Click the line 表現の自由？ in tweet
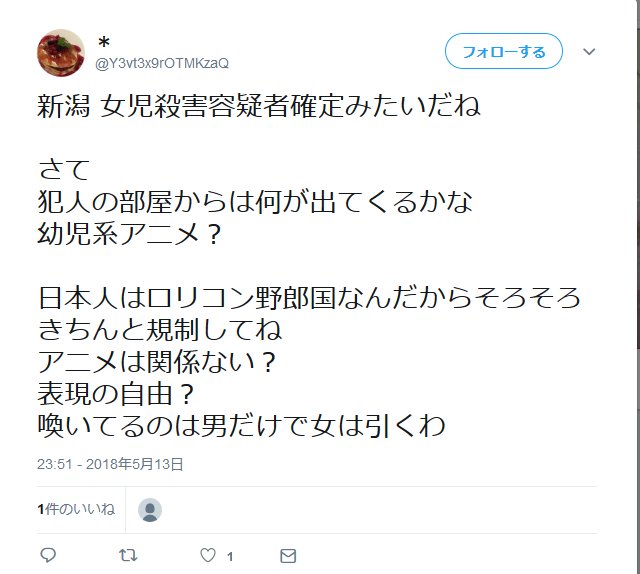 coord(116,394)
